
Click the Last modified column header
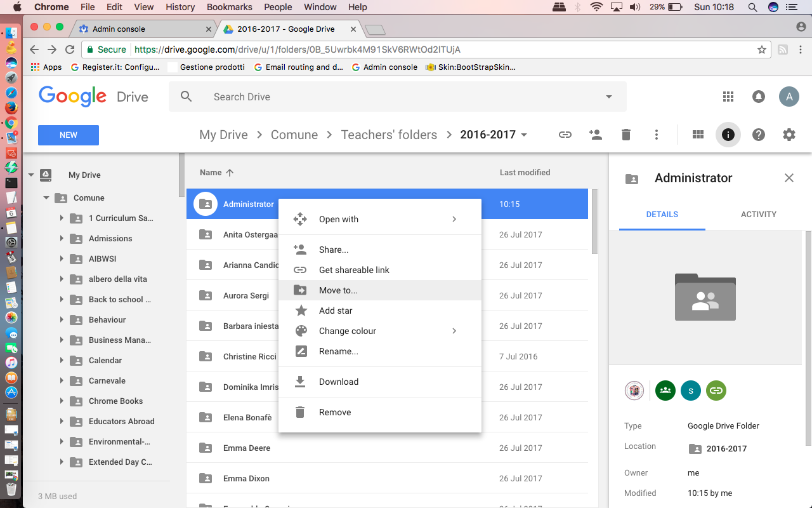(x=525, y=172)
